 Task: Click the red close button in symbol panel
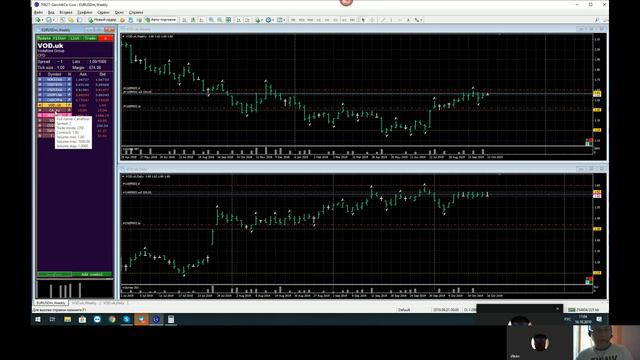[x=106, y=38]
